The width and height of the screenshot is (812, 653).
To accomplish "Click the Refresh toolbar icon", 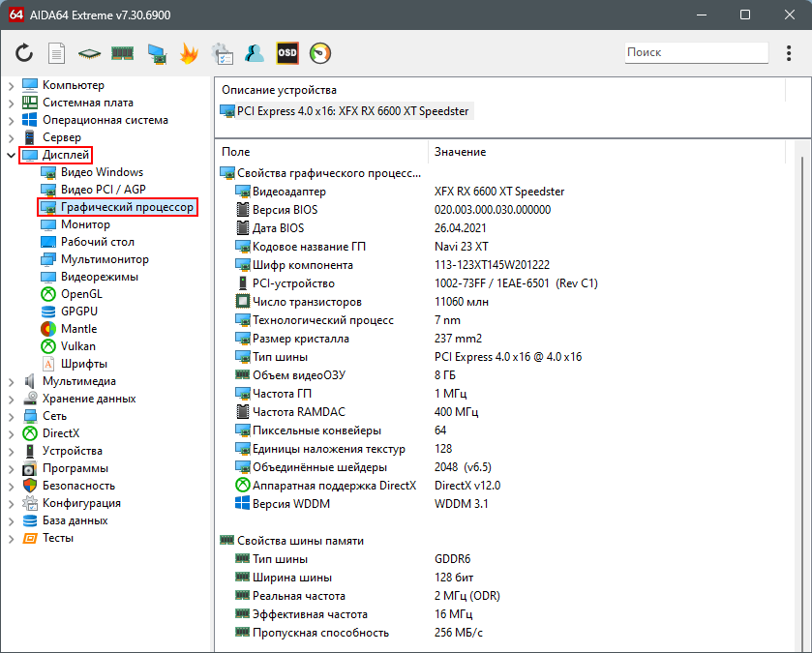I will click(x=24, y=53).
